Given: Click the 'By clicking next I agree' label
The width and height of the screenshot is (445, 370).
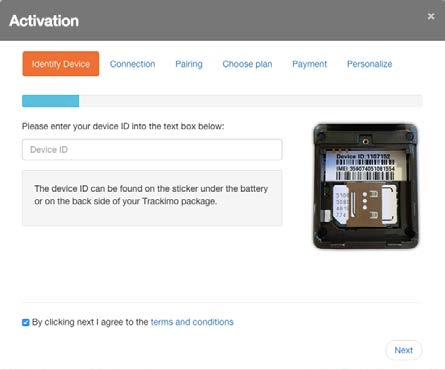Looking at the screenshot, I should point(90,322).
